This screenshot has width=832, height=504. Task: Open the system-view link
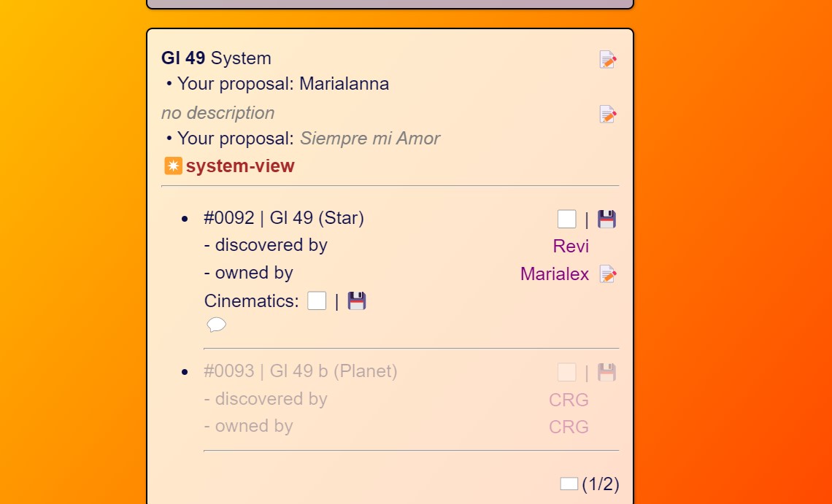point(240,166)
